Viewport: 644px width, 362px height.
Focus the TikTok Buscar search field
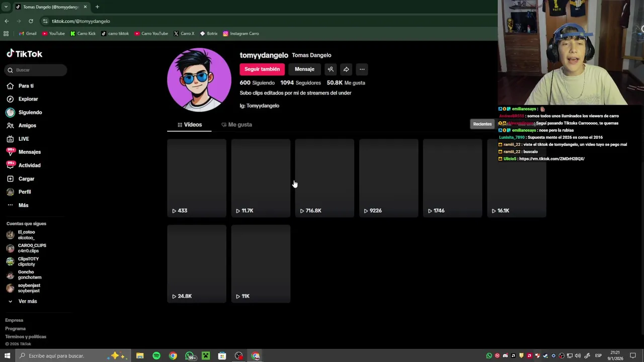pyautogui.click(x=36, y=70)
